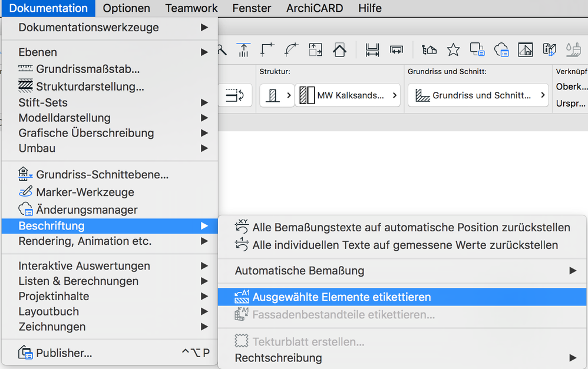Expand Dokumentationswerkzeuge submenu
The height and width of the screenshot is (369, 588).
110,27
